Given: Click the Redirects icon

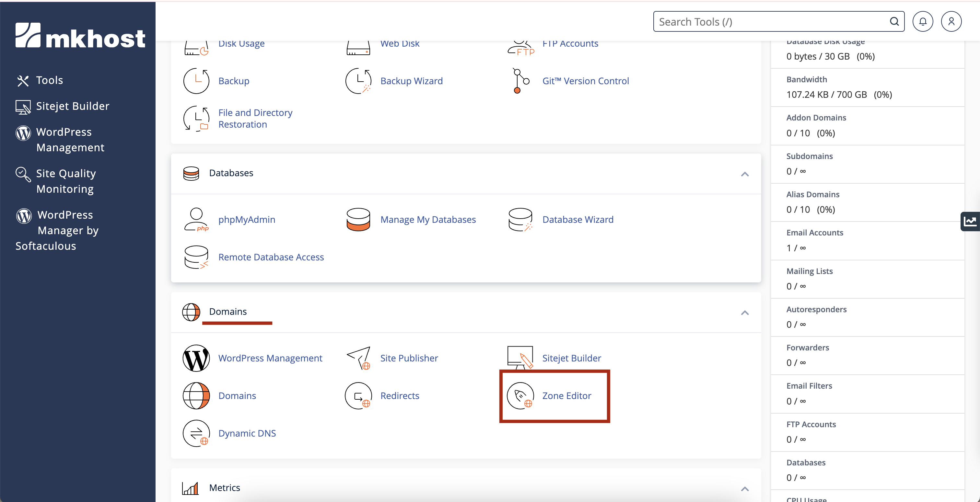Looking at the screenshot, I should pos(358,395).
